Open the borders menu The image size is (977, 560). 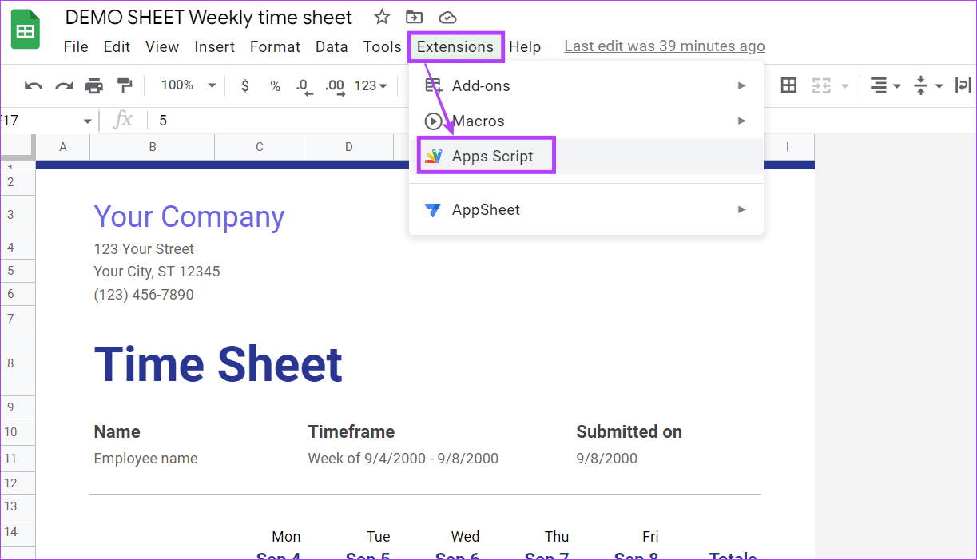click(788, 85)
